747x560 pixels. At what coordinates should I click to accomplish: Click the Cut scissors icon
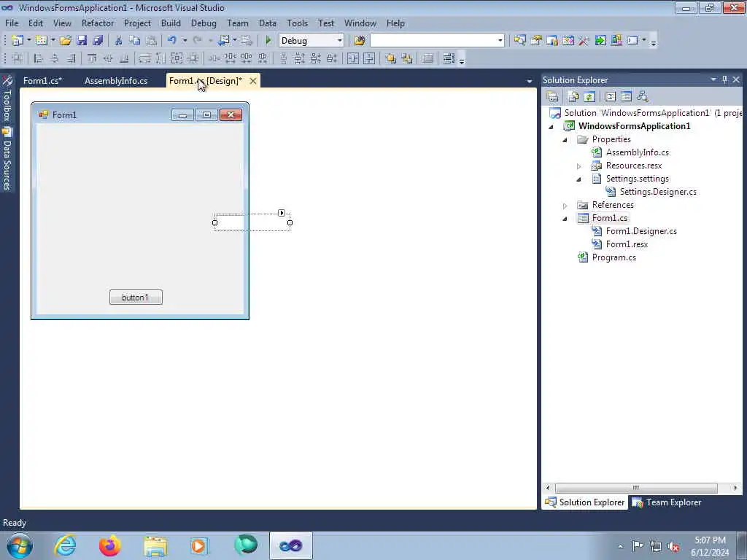[x=119, y=41]
